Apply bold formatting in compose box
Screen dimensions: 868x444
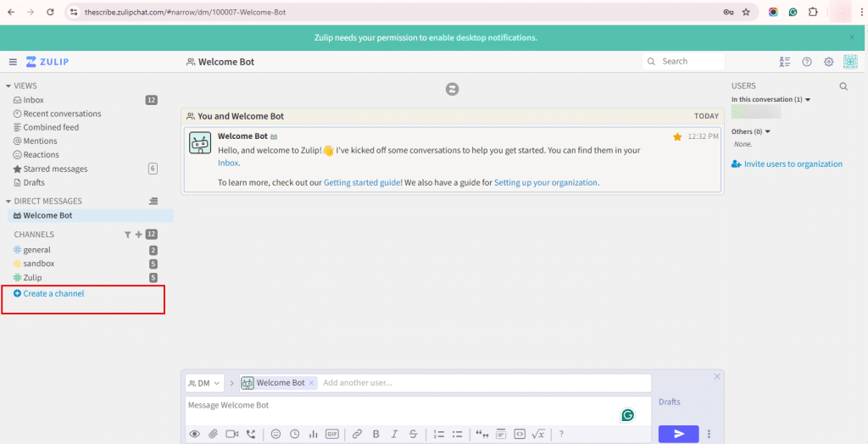click(x=376, y=434)
